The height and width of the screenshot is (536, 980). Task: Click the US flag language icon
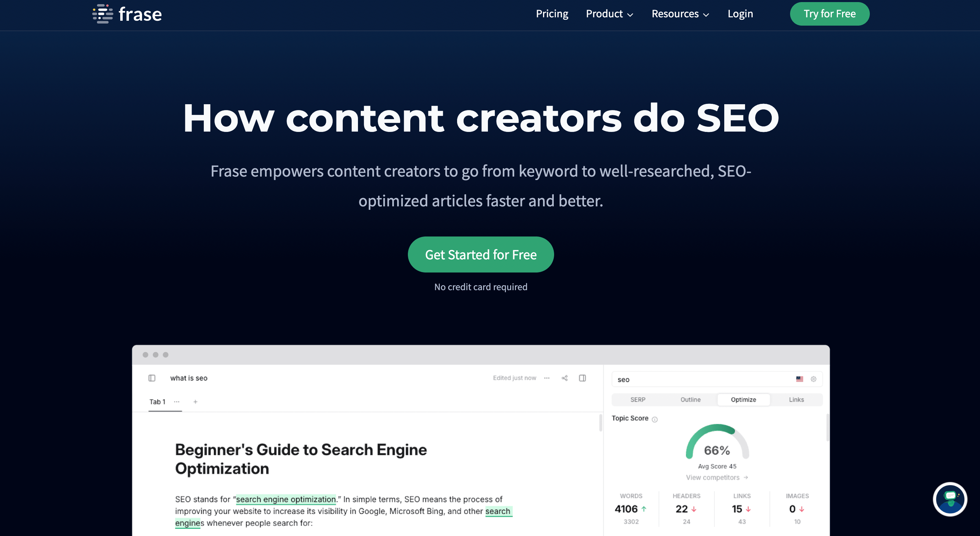tap(800, 378)
